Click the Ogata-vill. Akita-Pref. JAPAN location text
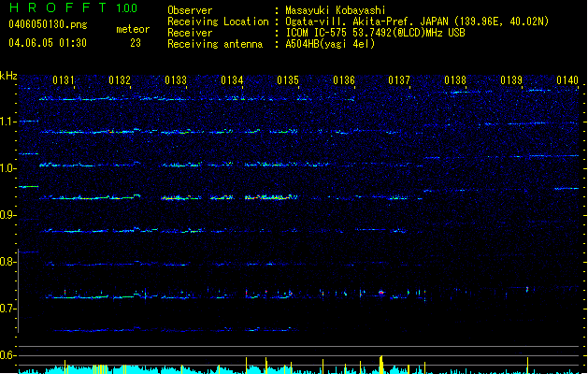 click(417, 22)
